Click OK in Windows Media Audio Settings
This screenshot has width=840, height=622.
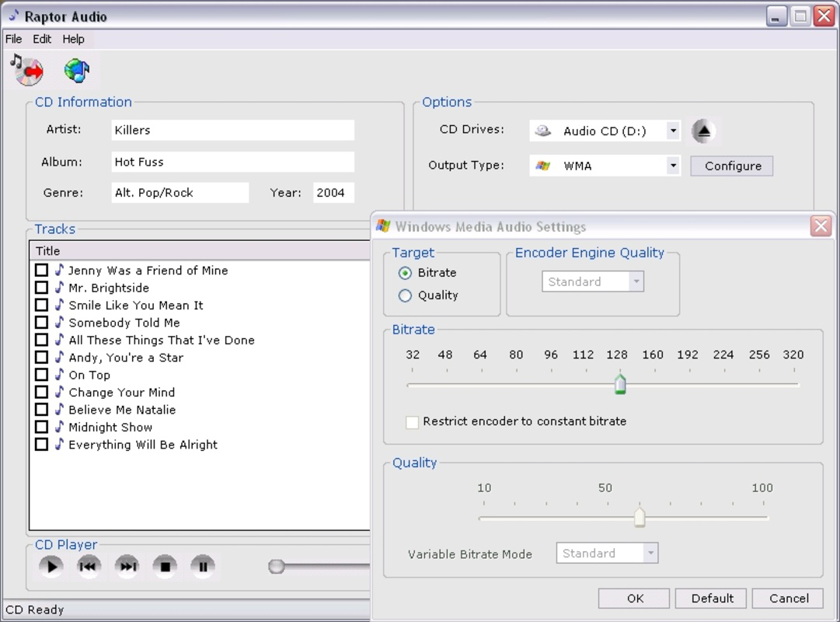point(634,599)
